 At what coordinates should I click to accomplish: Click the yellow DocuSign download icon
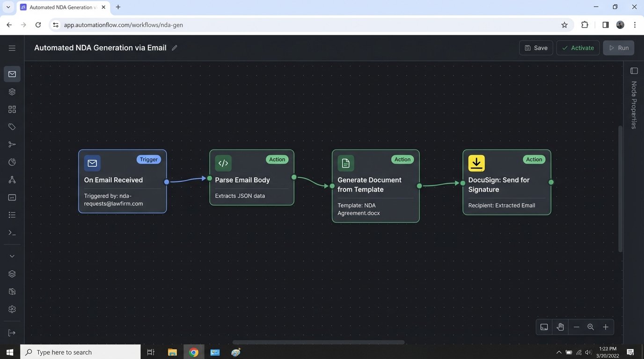point(476,163)
